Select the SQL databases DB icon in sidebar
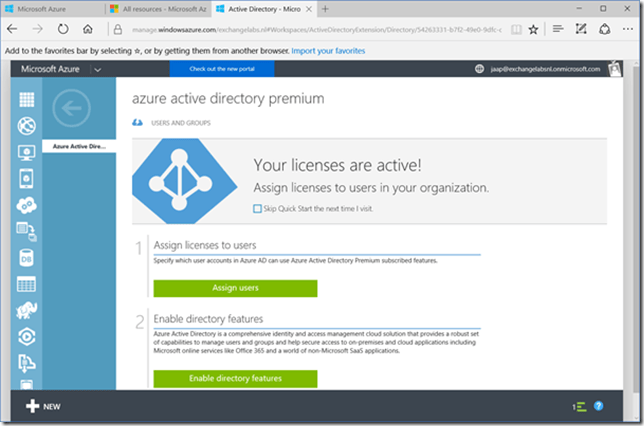The height and width of the screenshot is (426, 644). pyautogui.click(x=27, y=258)
